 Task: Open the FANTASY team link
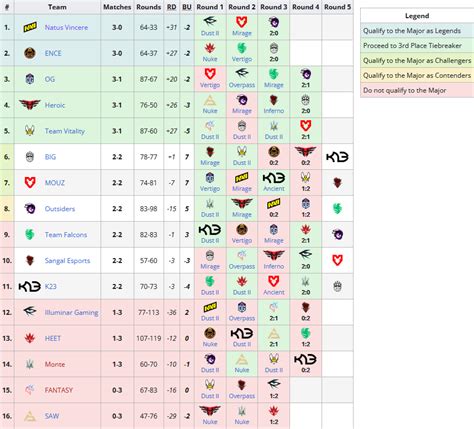[59, 390]
